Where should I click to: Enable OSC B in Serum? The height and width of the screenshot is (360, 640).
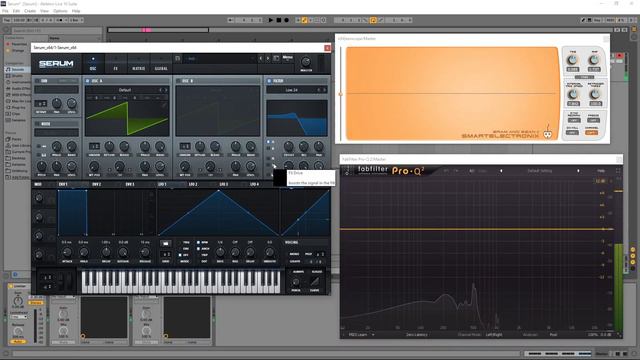(x=178, y=81)
